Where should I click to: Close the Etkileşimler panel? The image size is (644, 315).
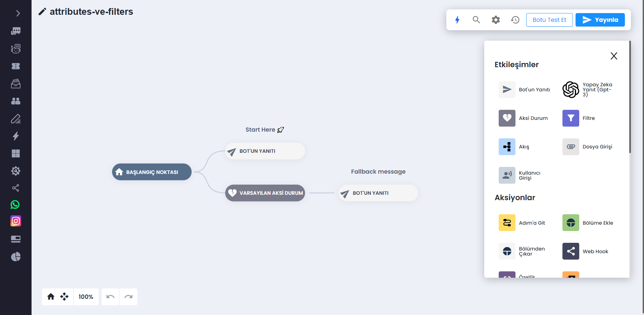coord(614,56)
